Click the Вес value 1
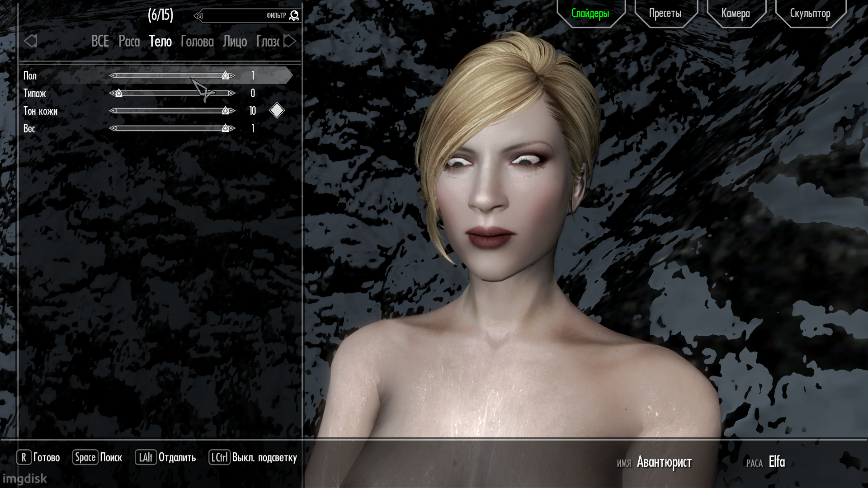868x488 pixels. click(253, 129)
